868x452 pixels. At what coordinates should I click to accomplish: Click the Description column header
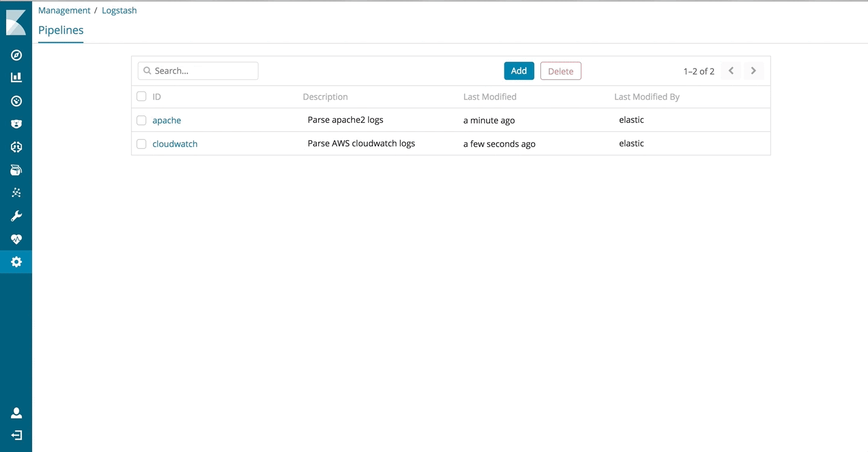click(325, 97)
